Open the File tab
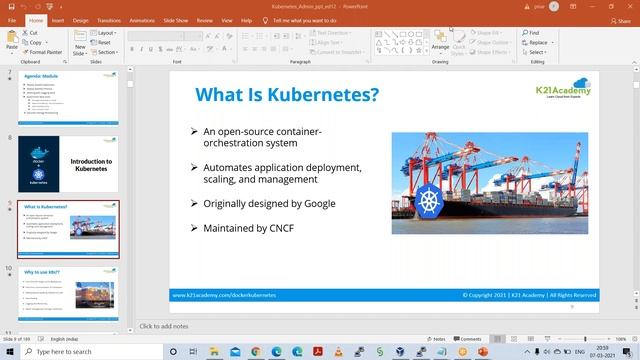 [x=12, y=20]
